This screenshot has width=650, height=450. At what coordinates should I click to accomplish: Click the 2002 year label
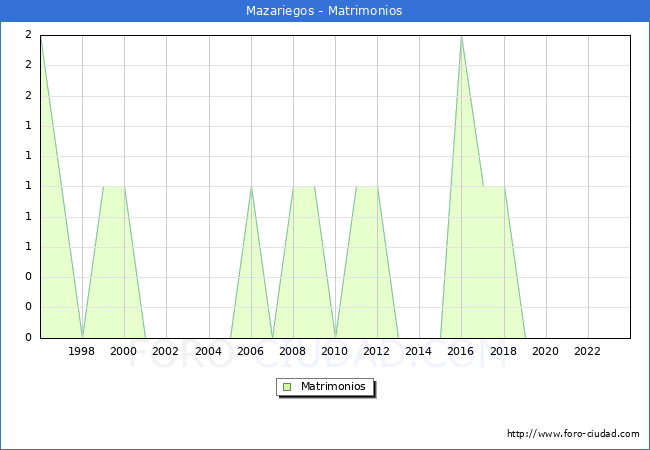pyautogui.click(x=166, y=351)
